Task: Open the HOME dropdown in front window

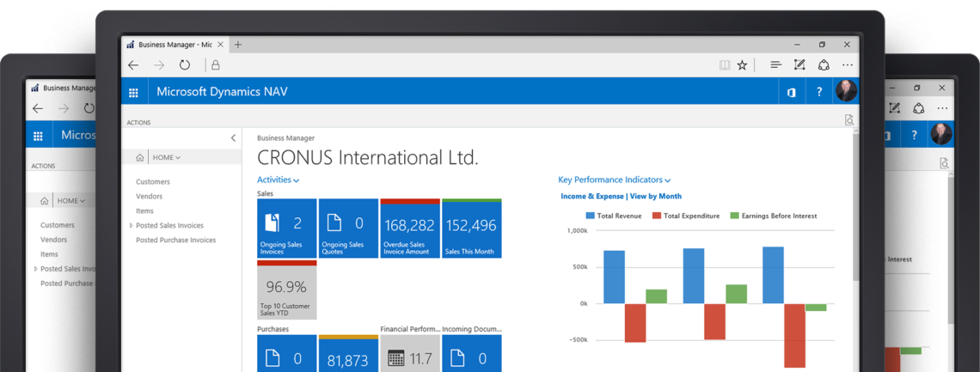Action: click(167, 158)
